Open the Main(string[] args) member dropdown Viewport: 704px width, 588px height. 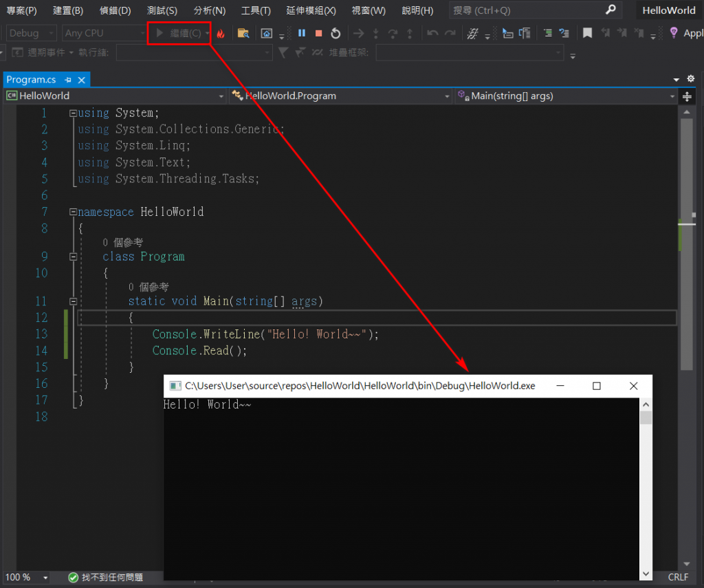click(x=566, y=96)
